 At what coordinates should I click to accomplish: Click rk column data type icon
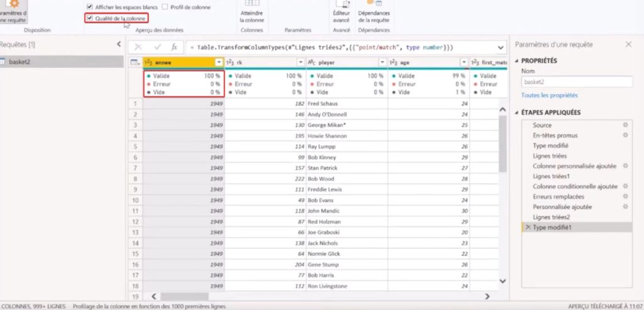click(230, 62)
